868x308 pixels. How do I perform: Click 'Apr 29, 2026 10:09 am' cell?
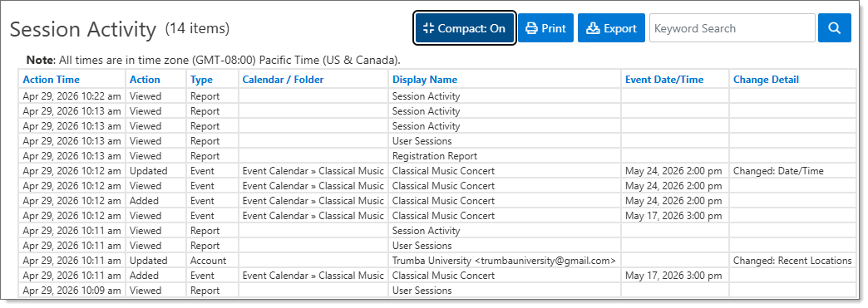click(72, 291)
